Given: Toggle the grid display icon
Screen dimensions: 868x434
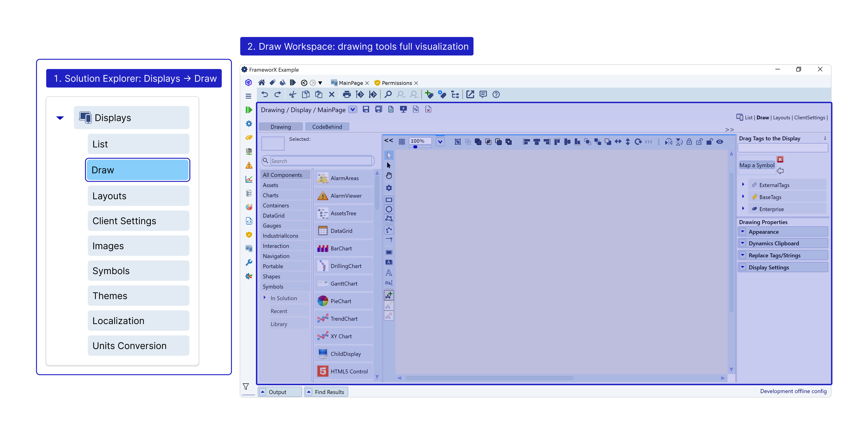Looking at the screenshot, I should click(x=402, y=142).
